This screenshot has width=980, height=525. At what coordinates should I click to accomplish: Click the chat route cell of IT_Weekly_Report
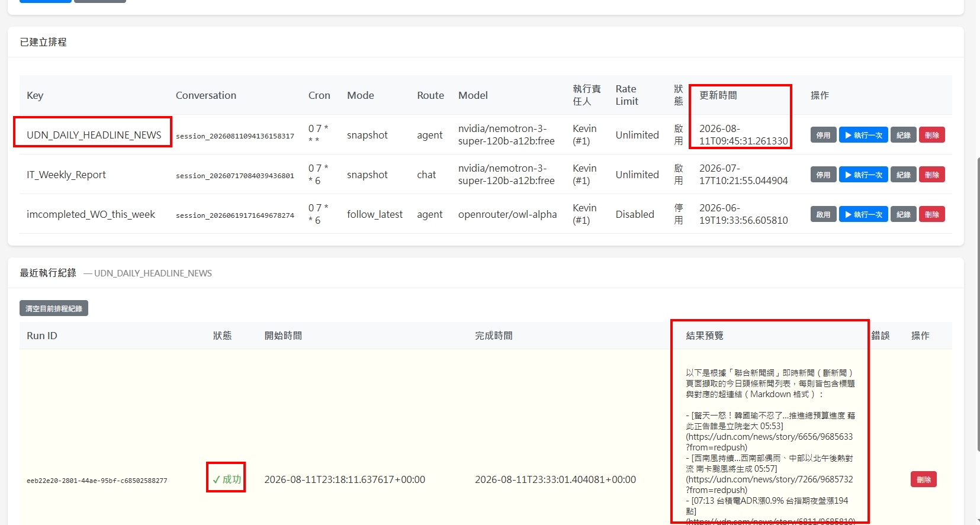pyautogui.click(x=426, y=175)
